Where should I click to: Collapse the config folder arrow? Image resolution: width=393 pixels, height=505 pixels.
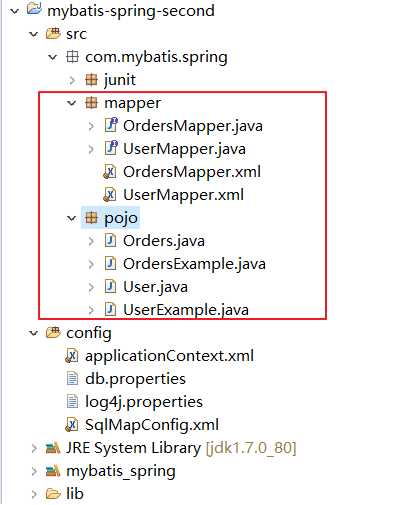(34, 333)
